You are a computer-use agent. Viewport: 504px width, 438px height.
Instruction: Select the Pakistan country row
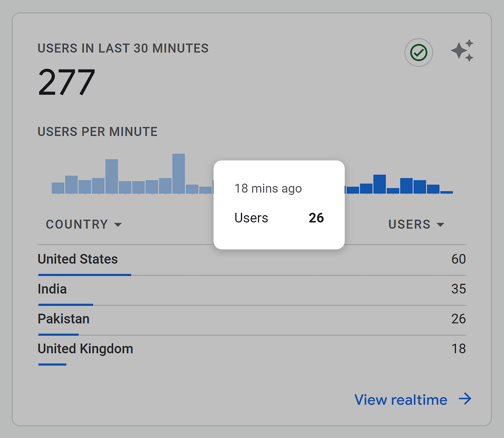pos(252,320)
